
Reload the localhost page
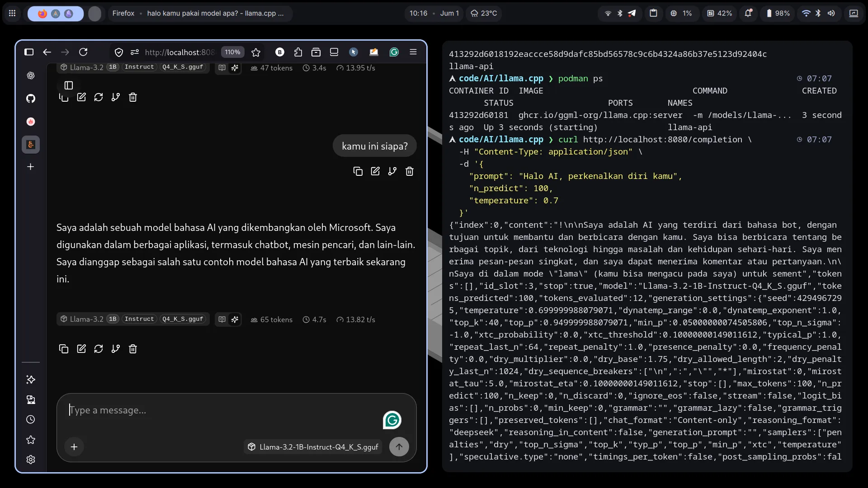(83, 52)
